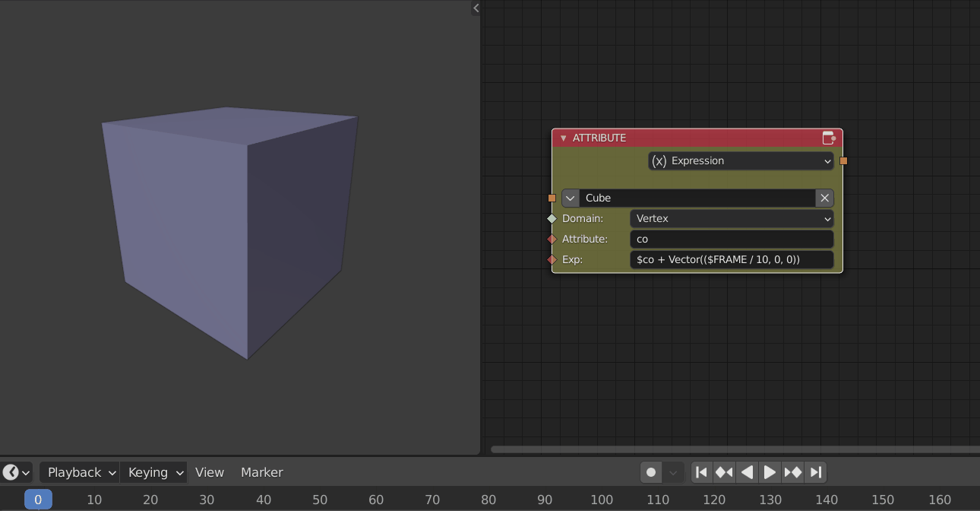This screenshot has width=980, height=511.
Task: Open the timeline View menu
Action: tap(210, 472)
